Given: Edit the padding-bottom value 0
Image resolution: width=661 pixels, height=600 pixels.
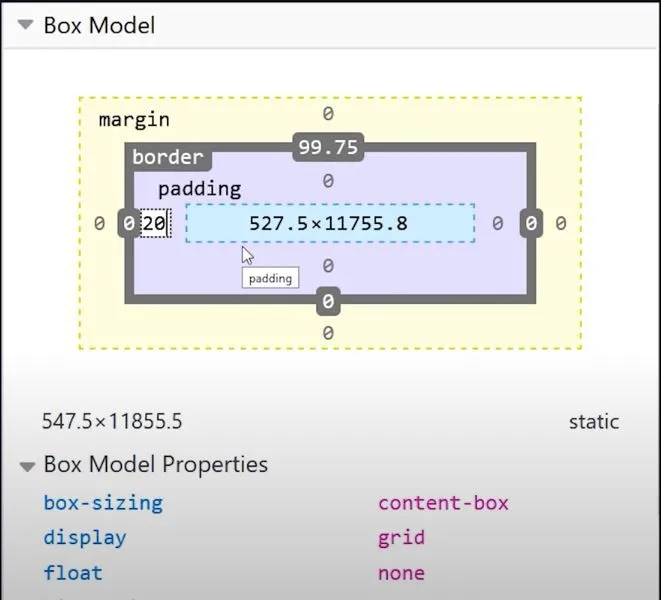Looking at the screenshot, I should (x=328, y=266).
